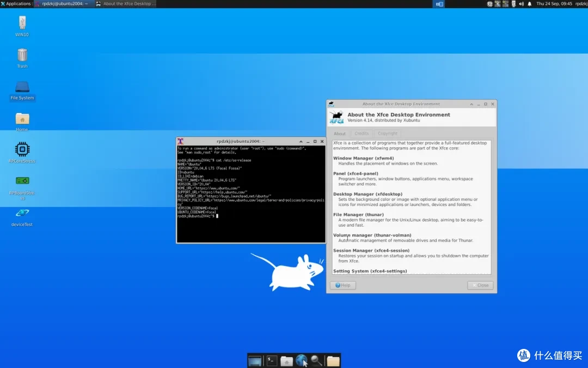The image size is (588, 368).
Task: Switch to the Credits tab
Action: click(362, 134)
